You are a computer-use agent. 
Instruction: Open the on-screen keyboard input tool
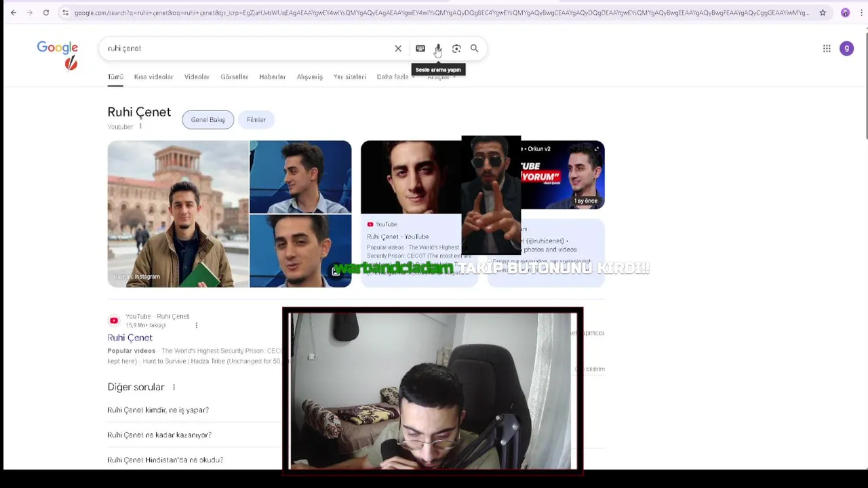click(420, 48)
